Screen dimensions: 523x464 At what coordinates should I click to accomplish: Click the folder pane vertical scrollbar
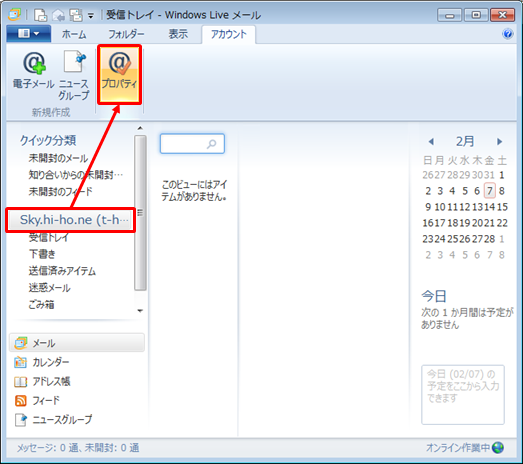tap(140, 213)
